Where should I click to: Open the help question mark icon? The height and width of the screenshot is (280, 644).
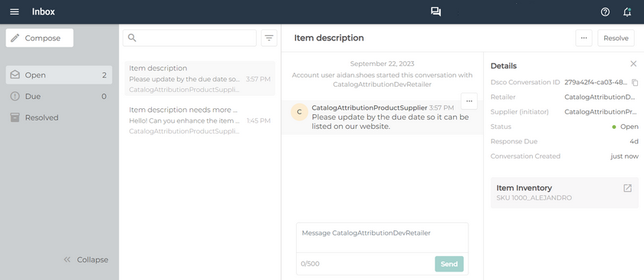[605, 12]
